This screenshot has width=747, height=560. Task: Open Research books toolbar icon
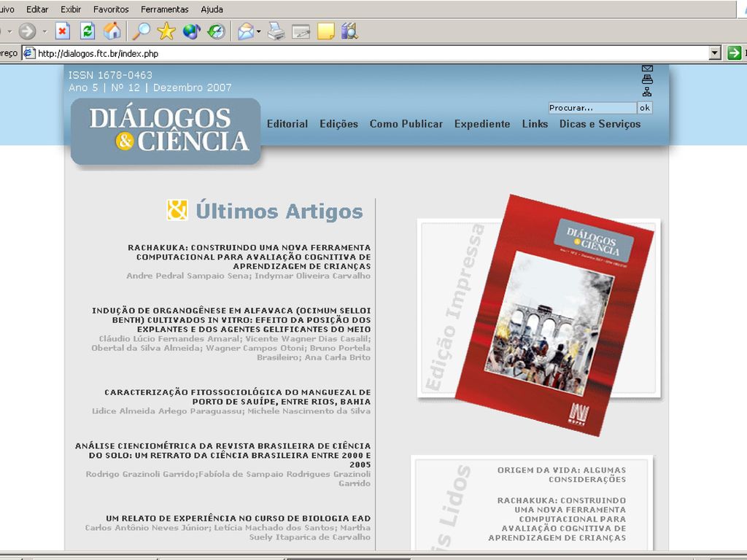point(349,31)
